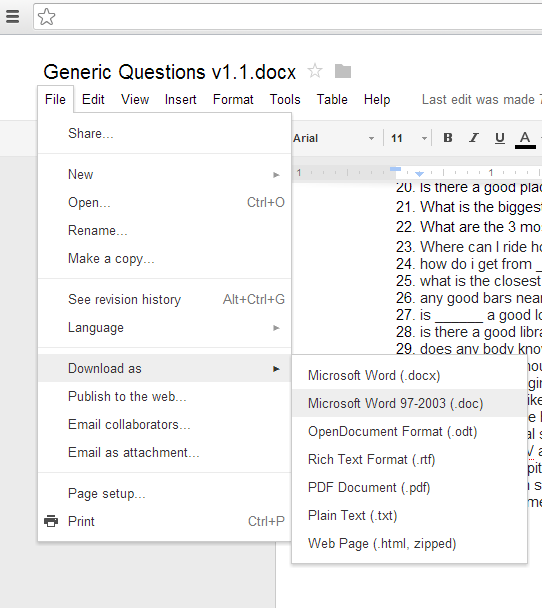Image resolution: width=542 pixels, height=608 pixels.
Task: Open the File menu
Action: 55,99
